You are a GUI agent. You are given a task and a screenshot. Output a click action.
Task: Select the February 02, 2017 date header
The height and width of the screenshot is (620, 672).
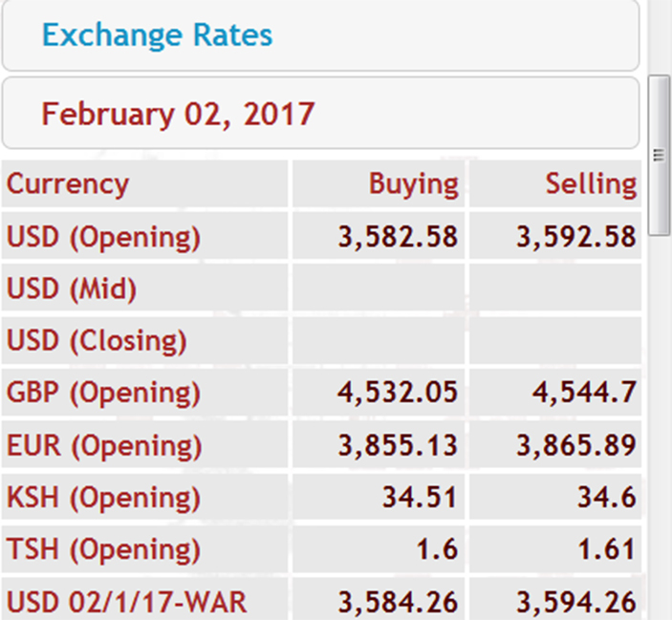coord(178,114)
